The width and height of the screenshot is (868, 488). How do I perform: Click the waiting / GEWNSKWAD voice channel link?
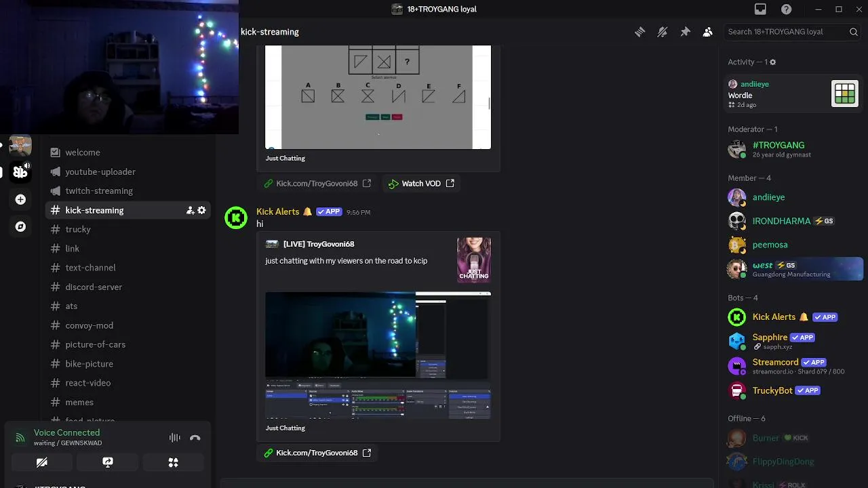pos(68,443)
